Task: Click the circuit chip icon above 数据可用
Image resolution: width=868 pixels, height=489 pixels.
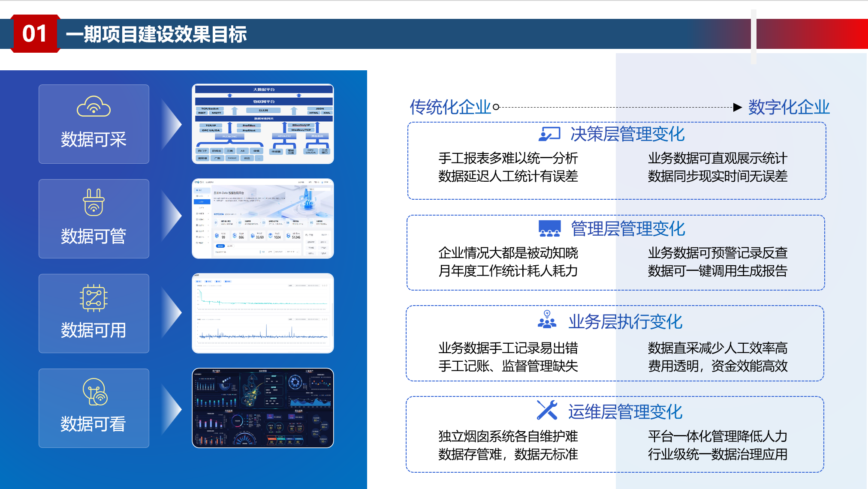Action: (93, 298)
